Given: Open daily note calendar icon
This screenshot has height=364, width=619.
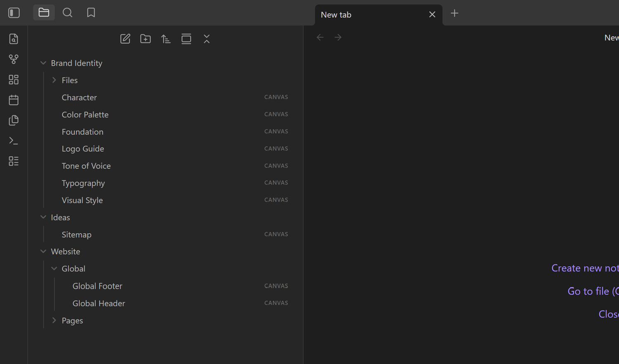Looking at the screenshot, I should (x=14, y=100).
